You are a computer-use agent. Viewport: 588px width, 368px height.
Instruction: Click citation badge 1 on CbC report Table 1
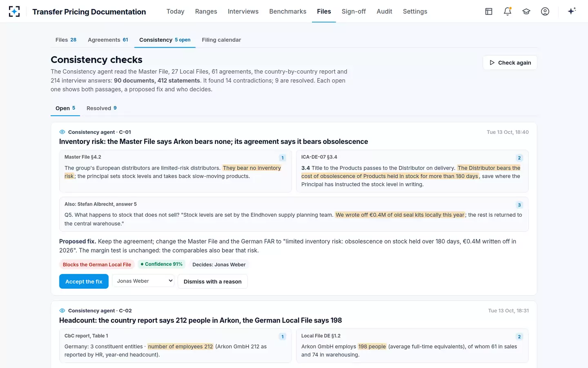[x=283, y=337]
